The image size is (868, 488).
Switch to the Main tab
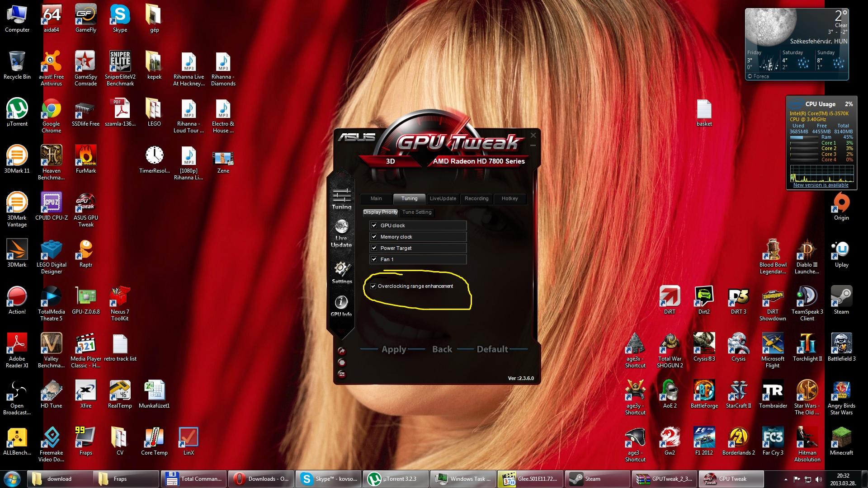click(376, 198)
